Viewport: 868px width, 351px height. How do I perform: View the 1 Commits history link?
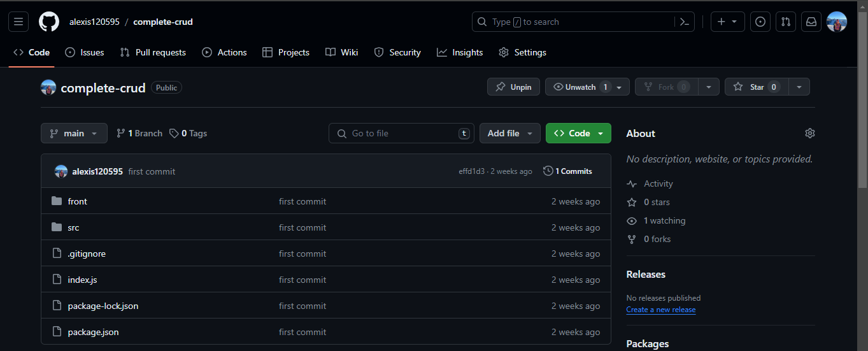567,171
